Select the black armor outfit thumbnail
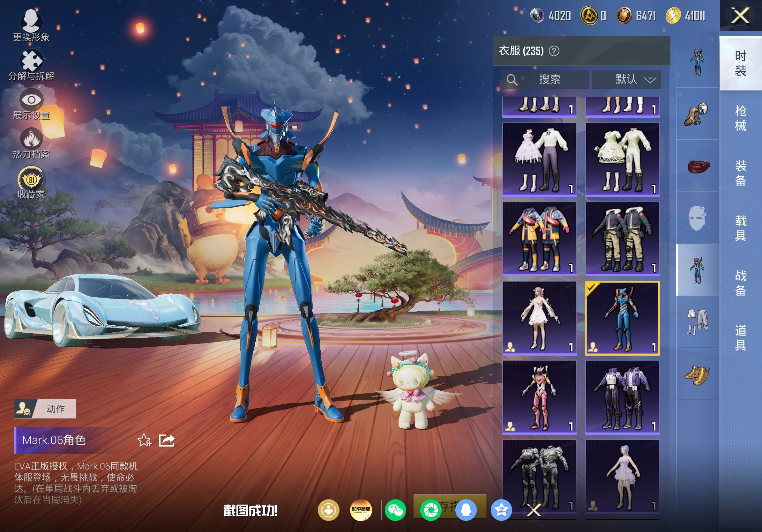This screenshot has width=762, height=532. click(539, 477)
